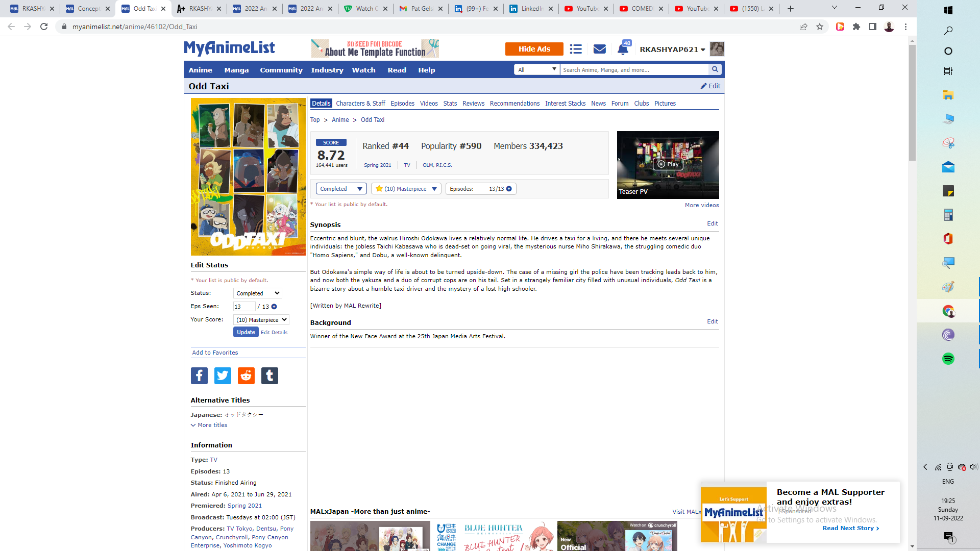The height and width of the screenshot is (551, 980).
Task: Increment episodes seen plus icon in sidebar
Action: (274, 307)
